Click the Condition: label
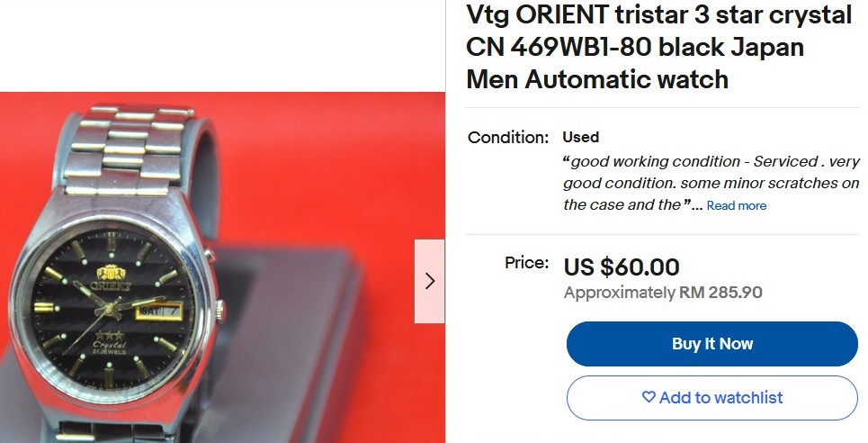This screenshot has height=443, width=868. click(507, 137)
